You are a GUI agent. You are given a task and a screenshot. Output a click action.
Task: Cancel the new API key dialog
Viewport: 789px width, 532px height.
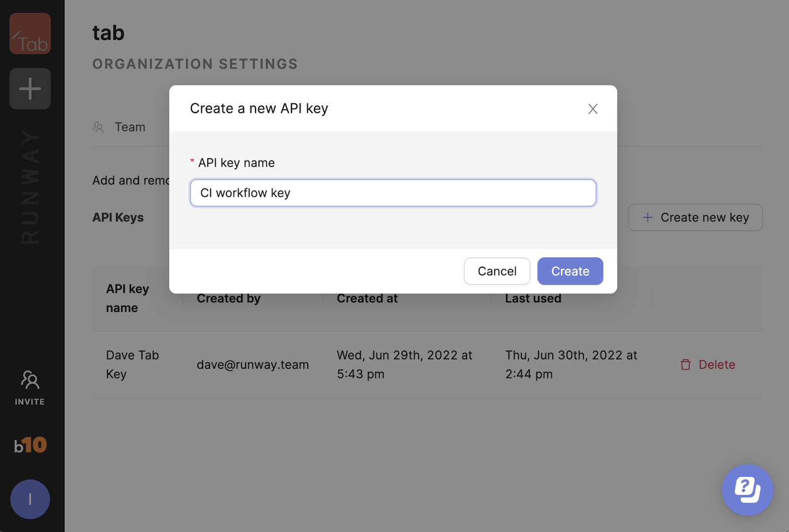pos(497,271)
